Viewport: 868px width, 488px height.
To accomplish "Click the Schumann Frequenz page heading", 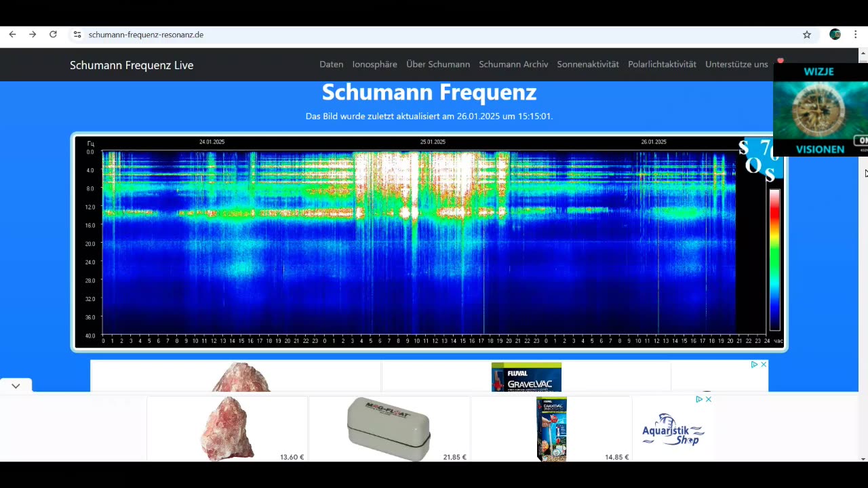I will pos(429,91).
